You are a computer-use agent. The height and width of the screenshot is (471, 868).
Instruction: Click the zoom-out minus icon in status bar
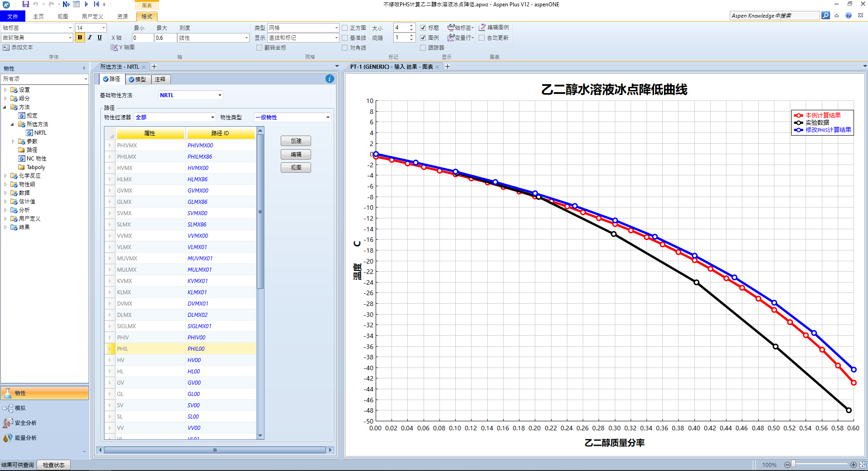pyautogui.click(x=787, y=465)
